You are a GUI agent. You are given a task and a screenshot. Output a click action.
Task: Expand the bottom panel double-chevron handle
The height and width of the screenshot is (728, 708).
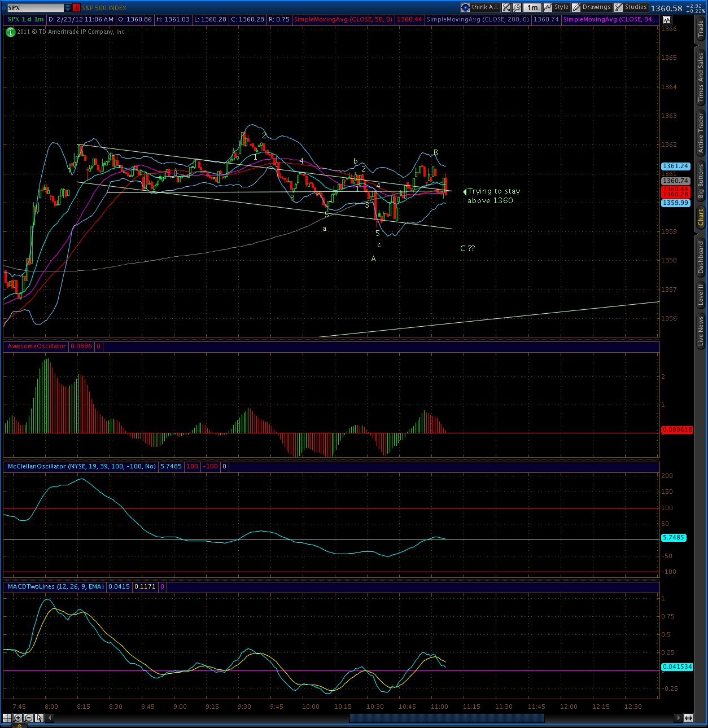(19, 726)
